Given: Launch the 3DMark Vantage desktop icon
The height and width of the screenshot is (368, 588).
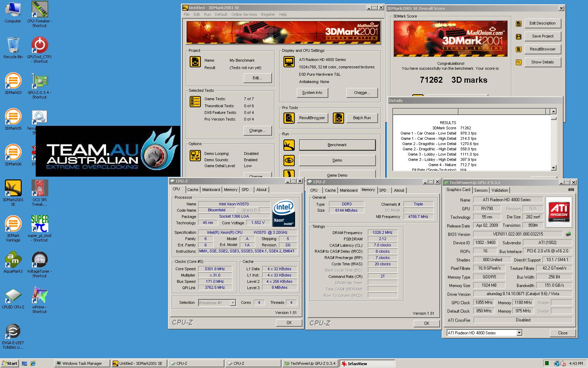Looking at the screenshot, I should click(x=13, y=229).
